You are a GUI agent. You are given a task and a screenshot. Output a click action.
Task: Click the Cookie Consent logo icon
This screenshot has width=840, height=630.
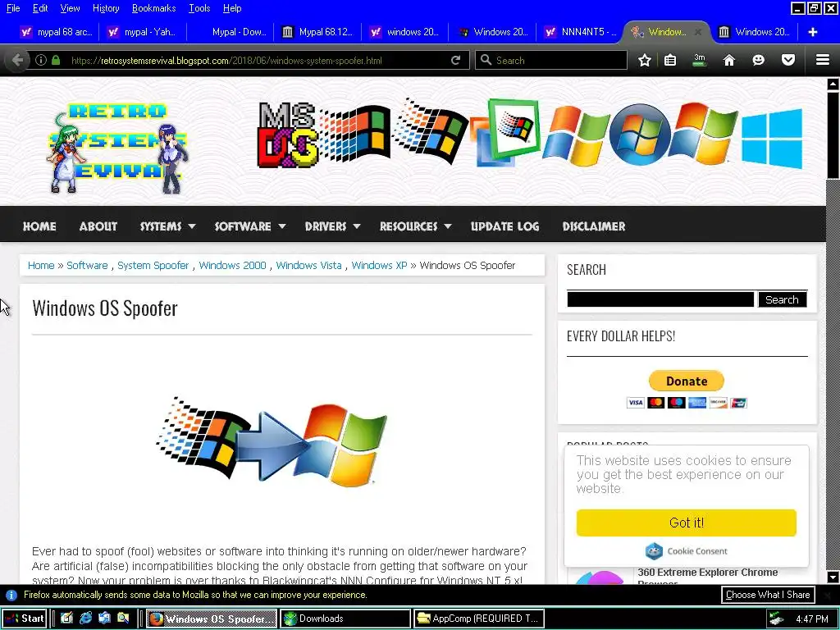(x=654, y=550)
